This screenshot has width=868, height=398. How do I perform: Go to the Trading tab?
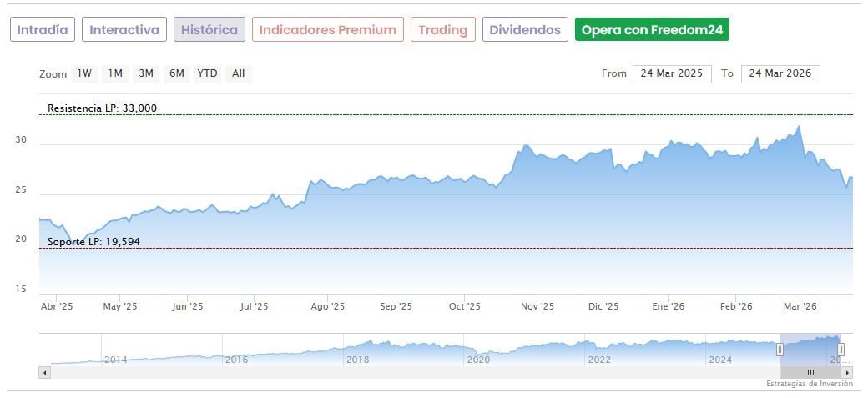click(443, 30)
